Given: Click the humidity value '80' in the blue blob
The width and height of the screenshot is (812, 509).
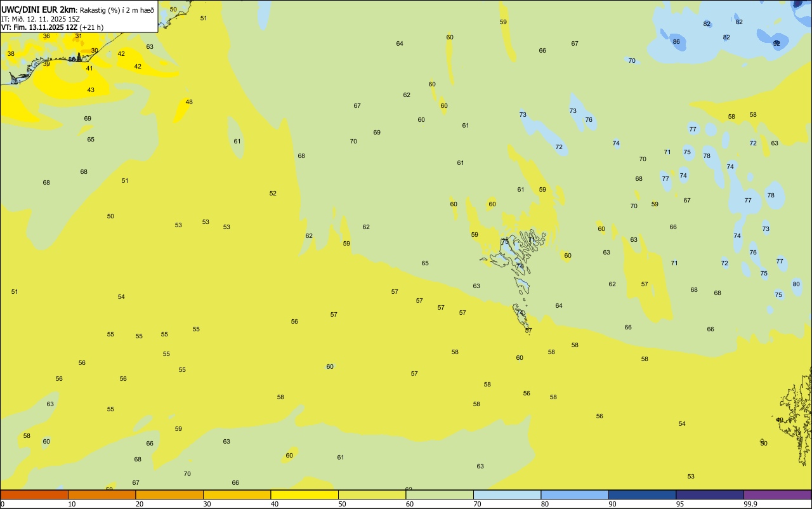Looking at the screenshot, I should (796, 284).
